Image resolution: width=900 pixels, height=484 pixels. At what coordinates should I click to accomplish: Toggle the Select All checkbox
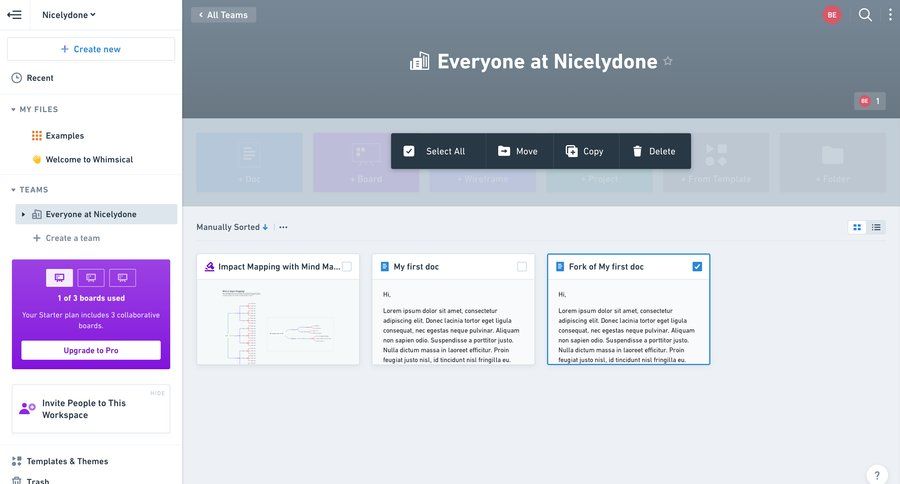[x=409, y=152]
